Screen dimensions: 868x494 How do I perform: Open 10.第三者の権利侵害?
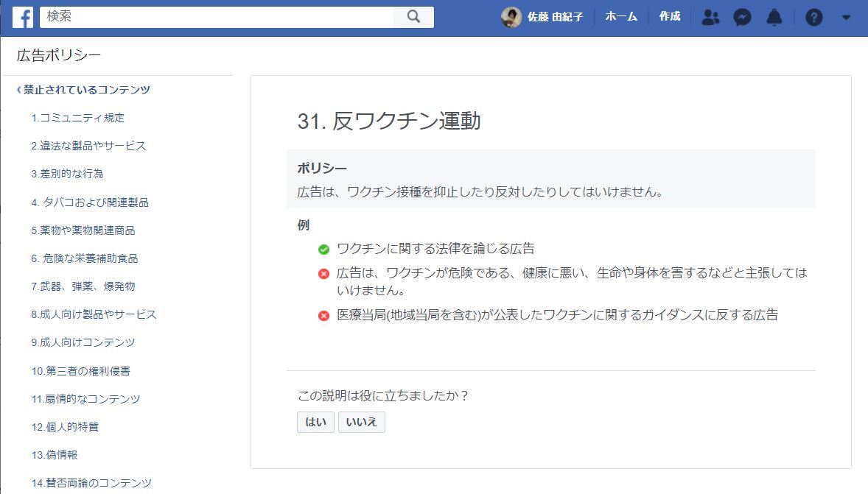(81, 371)
